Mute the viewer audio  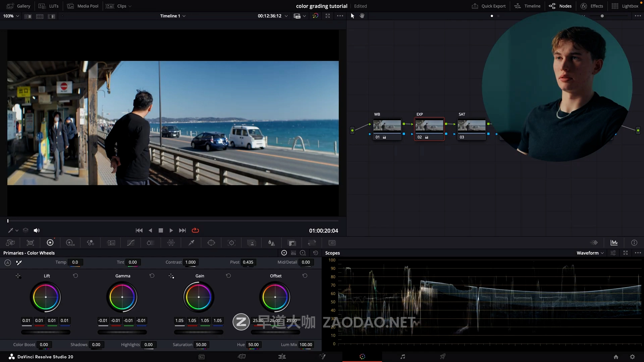tap(37, 230)
